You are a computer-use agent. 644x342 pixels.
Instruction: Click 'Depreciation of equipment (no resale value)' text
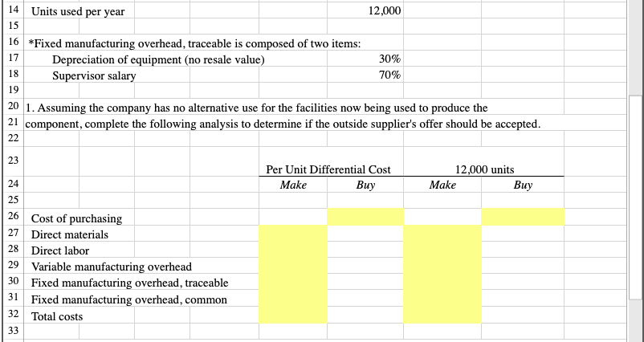[x=158, y=60]
